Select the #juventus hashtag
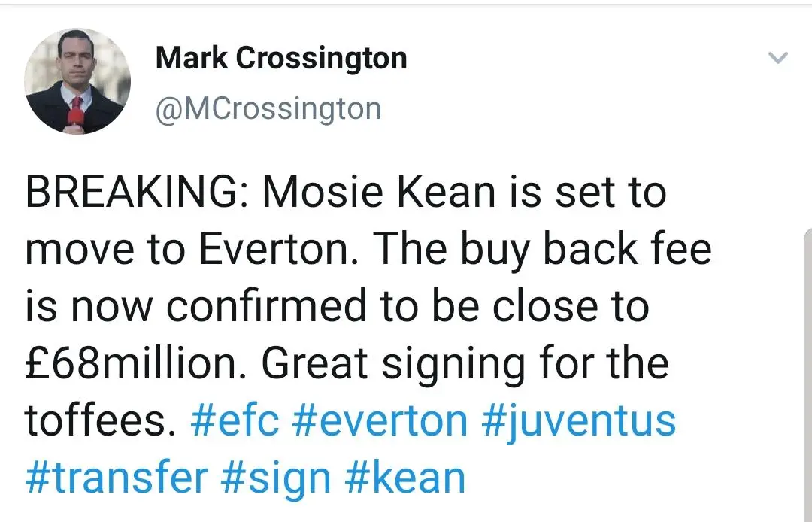The height and width of the screenshot is (522, 812). pyautogui.click(x=577, y=421)
